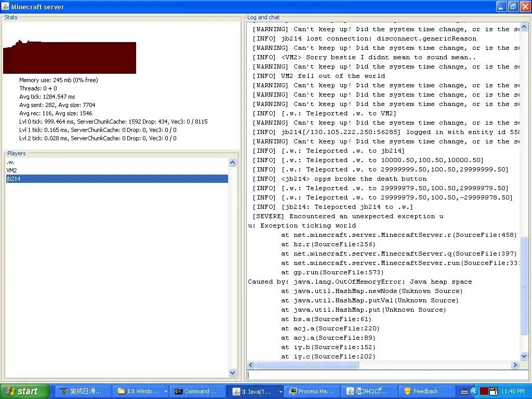532x399 pixels.
Task: Click the 'HashMap.putVal' stack trace line
Action: coord(369,300)
